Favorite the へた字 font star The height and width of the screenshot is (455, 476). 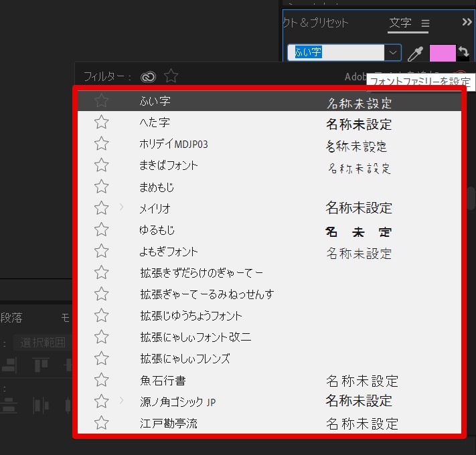click(x=101, y=122)
